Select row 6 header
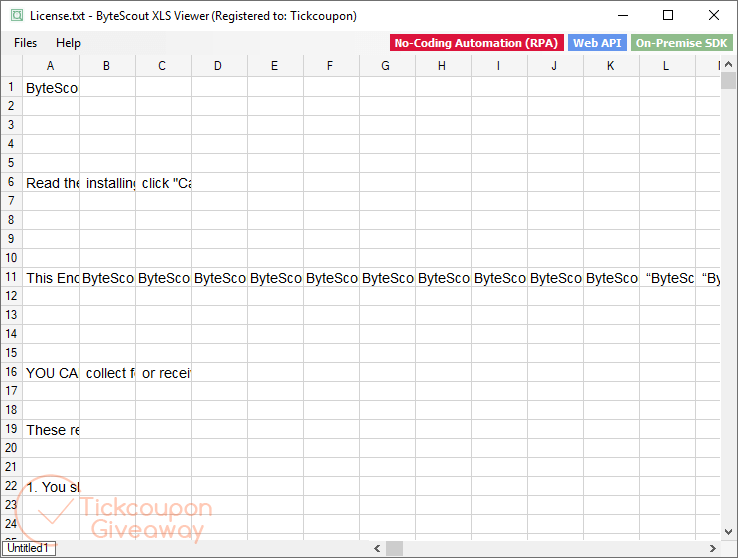The height and width of the screenshot is (558, 738). (x=11, y=182)
